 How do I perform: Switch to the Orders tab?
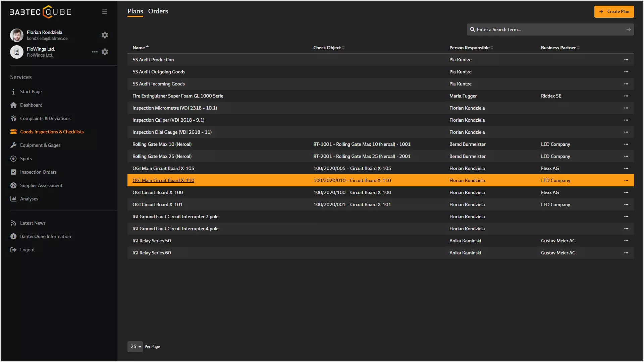pyautogui.click(x=158, y=11)
